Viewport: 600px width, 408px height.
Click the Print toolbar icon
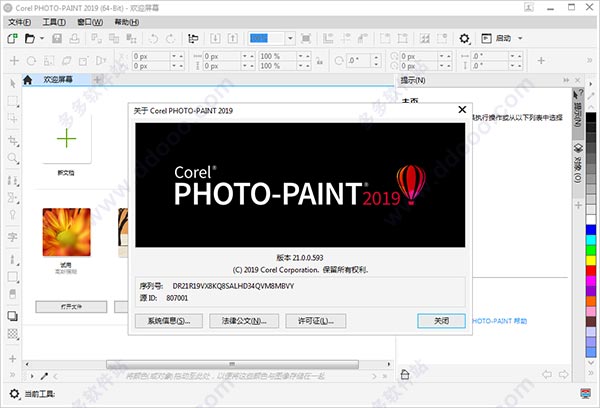coord(74,38)
